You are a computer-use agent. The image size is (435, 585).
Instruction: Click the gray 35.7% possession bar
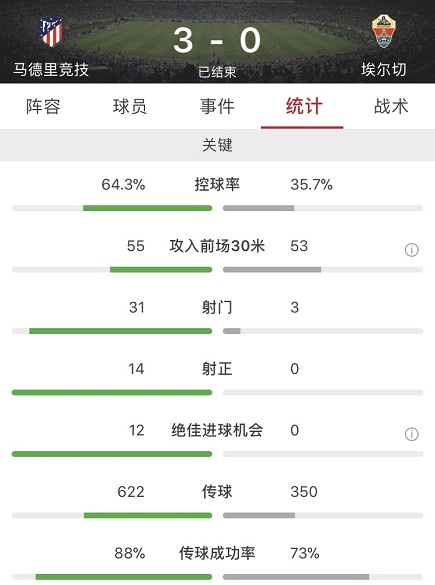point(259,208)
